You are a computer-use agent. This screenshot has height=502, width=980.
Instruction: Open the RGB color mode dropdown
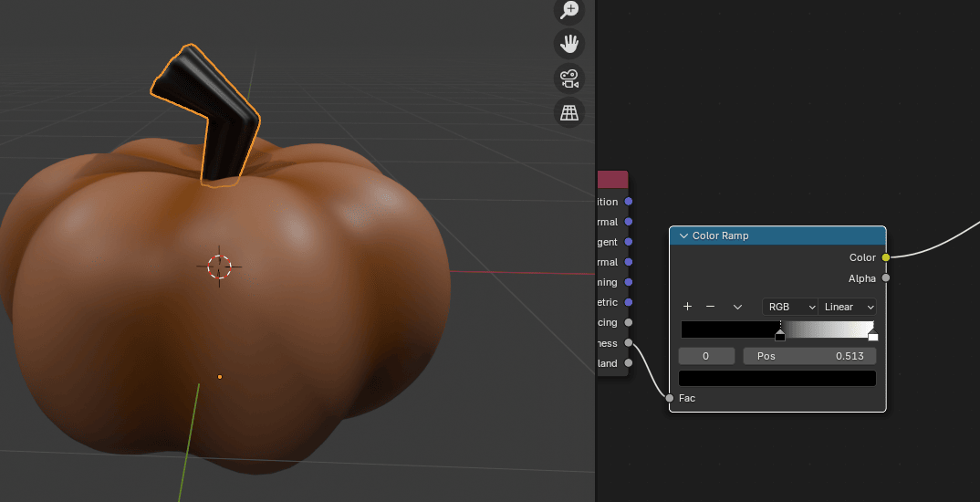pyautogui.click(x=789, y=307)
